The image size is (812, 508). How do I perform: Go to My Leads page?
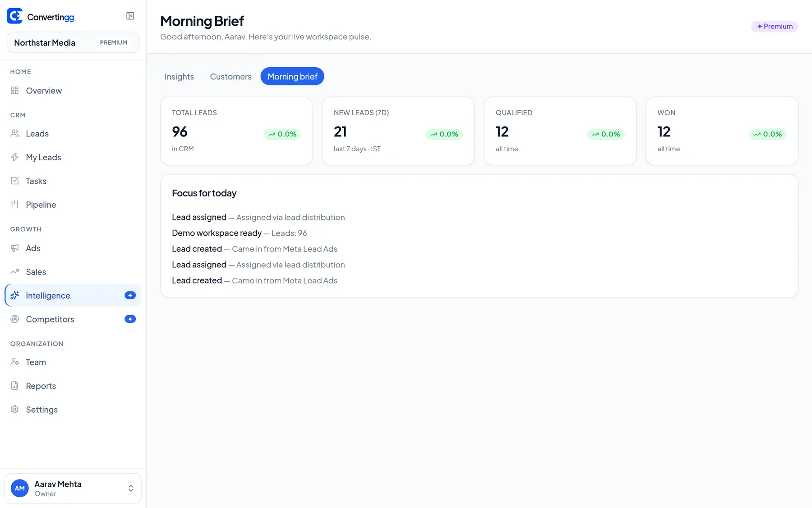point(73,157)
